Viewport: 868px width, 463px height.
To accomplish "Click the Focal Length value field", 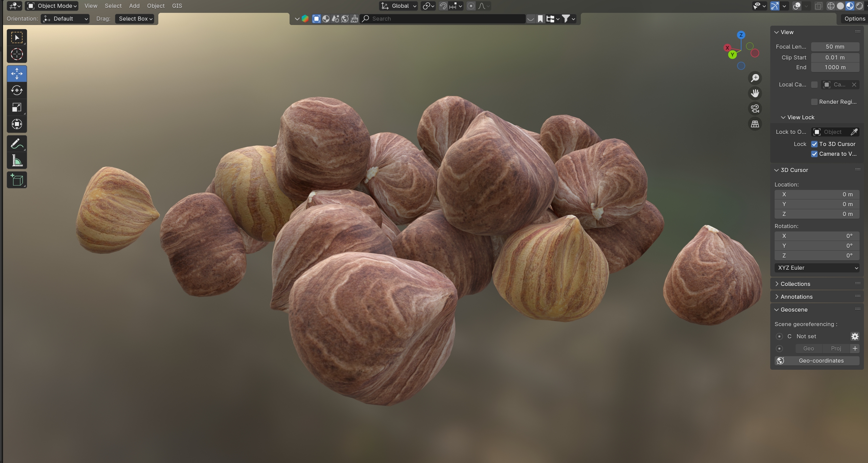I will coord(835,47).
